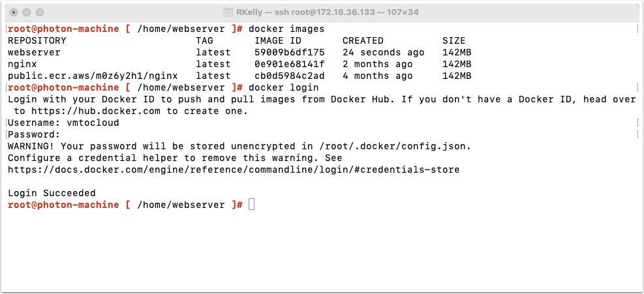Click the docs.docker.com credentials-store URL

coord(234,169)
